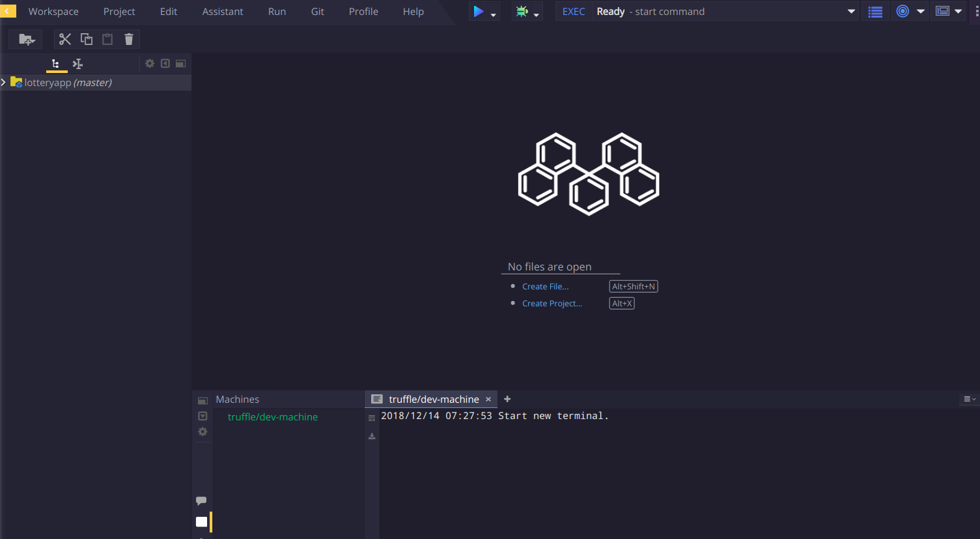Click the blue Run play button
Viewport: 980px width, 539px height.
[479, 11]
